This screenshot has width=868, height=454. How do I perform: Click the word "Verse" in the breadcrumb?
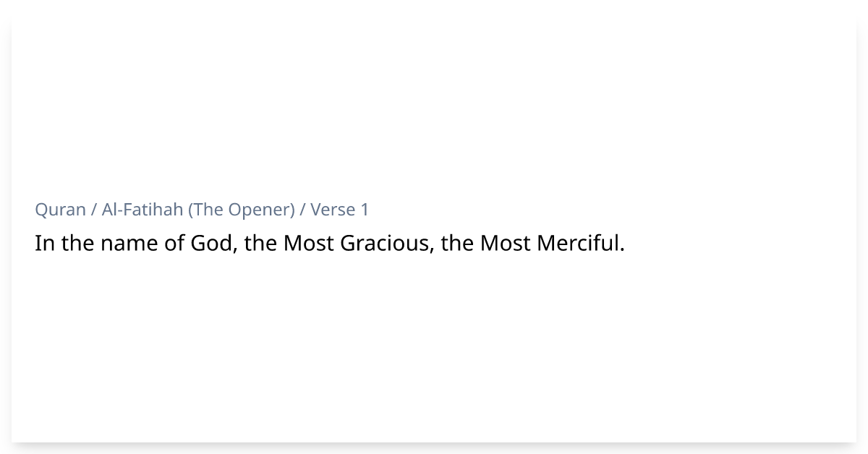[333, 210]
